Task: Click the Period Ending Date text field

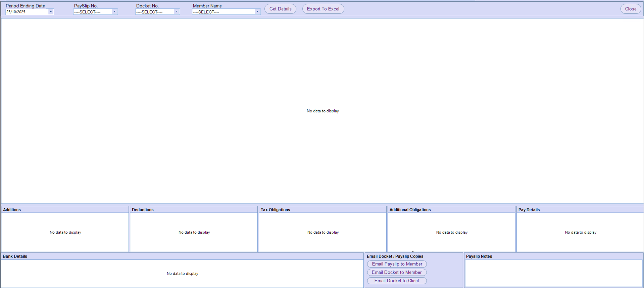Action: pyautogui.click(x=27, y=12)
